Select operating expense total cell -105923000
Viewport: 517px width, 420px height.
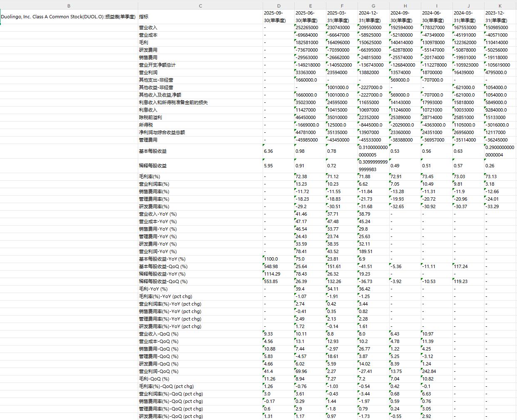pos(468,65)
